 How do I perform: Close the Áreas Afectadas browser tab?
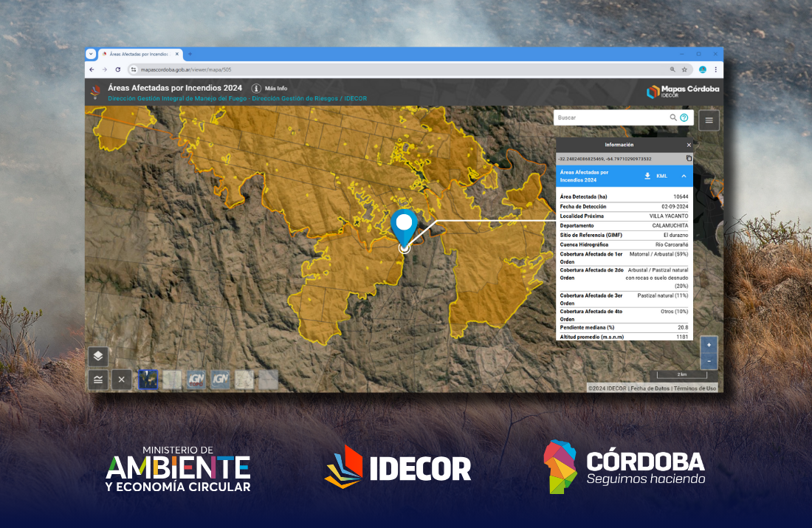176,54
